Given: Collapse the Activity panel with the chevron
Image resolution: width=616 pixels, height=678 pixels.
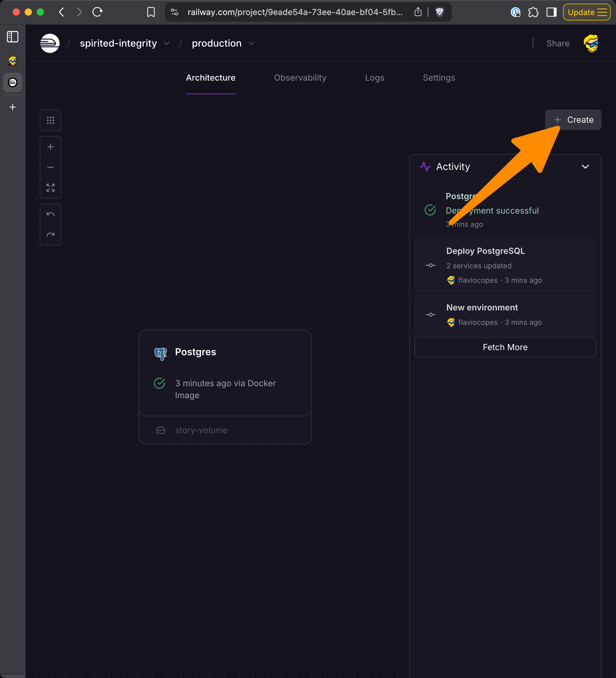Looking at the screenshot, I should pyautogui.click(x=585, y=167).
